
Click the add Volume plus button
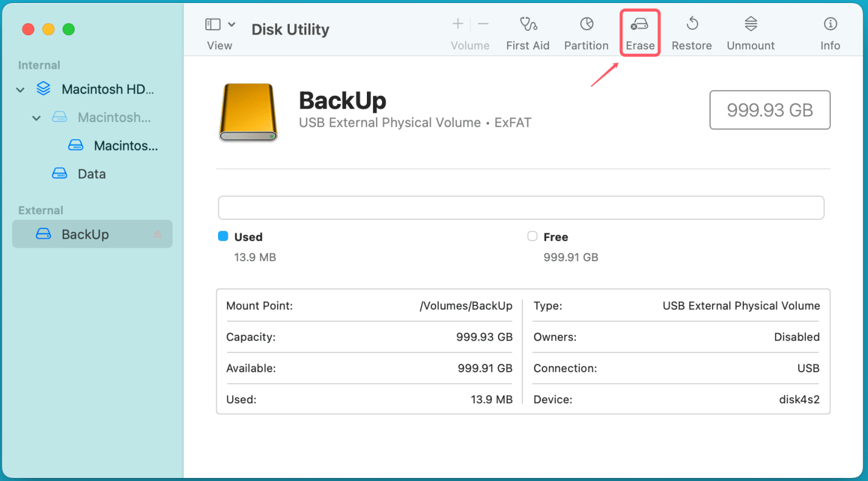coord(457,24)
